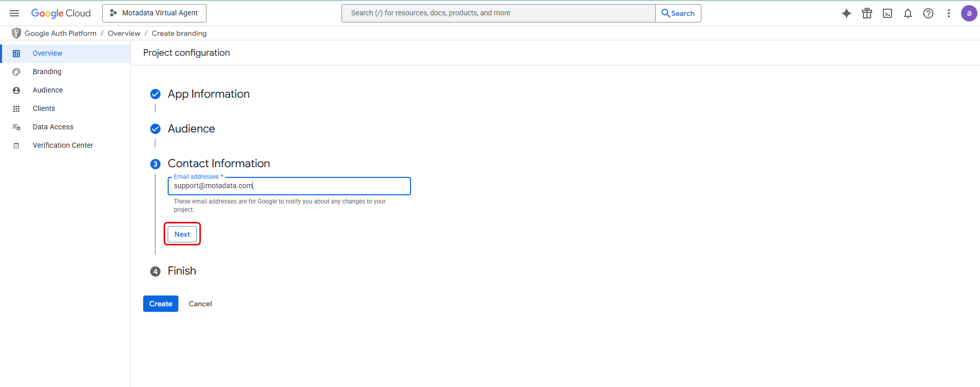Click Cancel to discard configuration
Image resolution: width=980 pixels, height=387 pixels.
click(200, 304)
